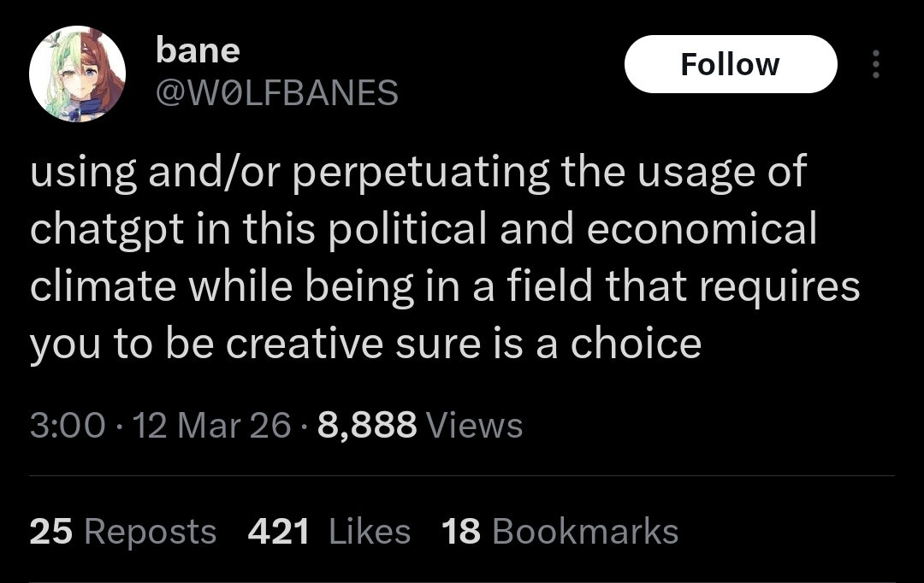
Task: Open the "Likes" label link
Action: pyautogui.click(x=370, y=532)
